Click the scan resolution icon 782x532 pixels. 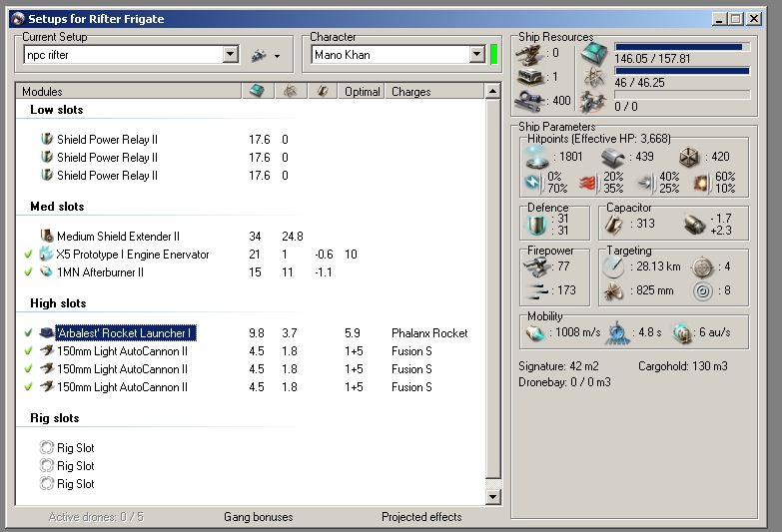[613, 290]
